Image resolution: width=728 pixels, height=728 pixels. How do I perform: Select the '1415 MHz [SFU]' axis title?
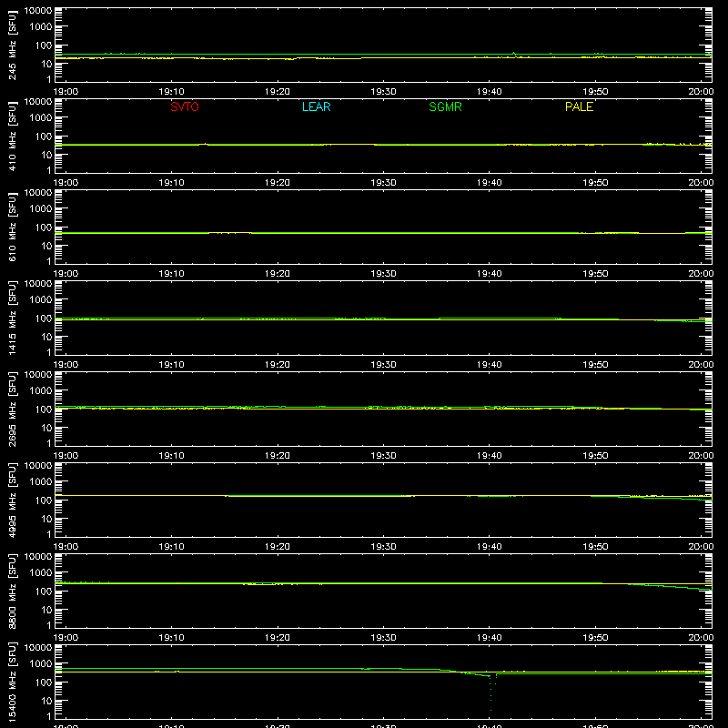(x=13, y=318)
